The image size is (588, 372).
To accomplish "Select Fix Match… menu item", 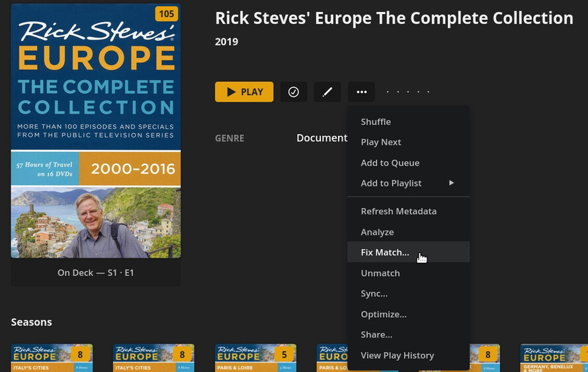I will tap(408, 252).
